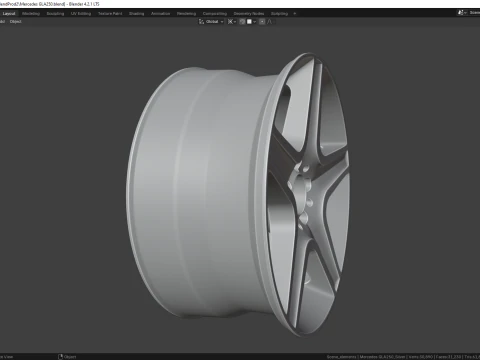480x360 pixels.
Task: Open the Geometry Nodes workspace tab
Action: 249,14
